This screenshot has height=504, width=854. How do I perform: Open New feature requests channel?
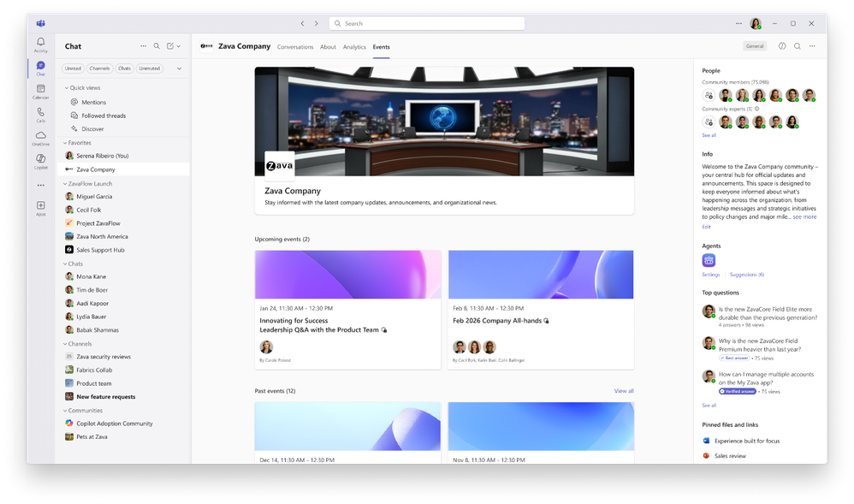click(x=123, y=397)
